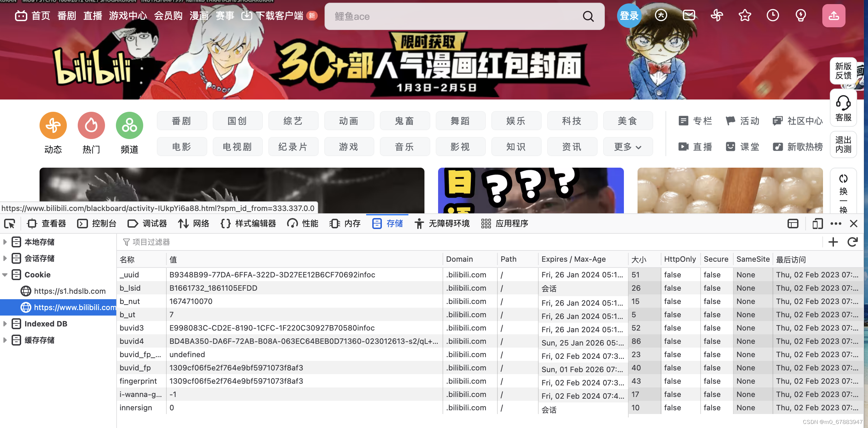This screenshot has width=868, height=428.
Task: Refresh storage items with the reload icon
Action: coord(852,242)
